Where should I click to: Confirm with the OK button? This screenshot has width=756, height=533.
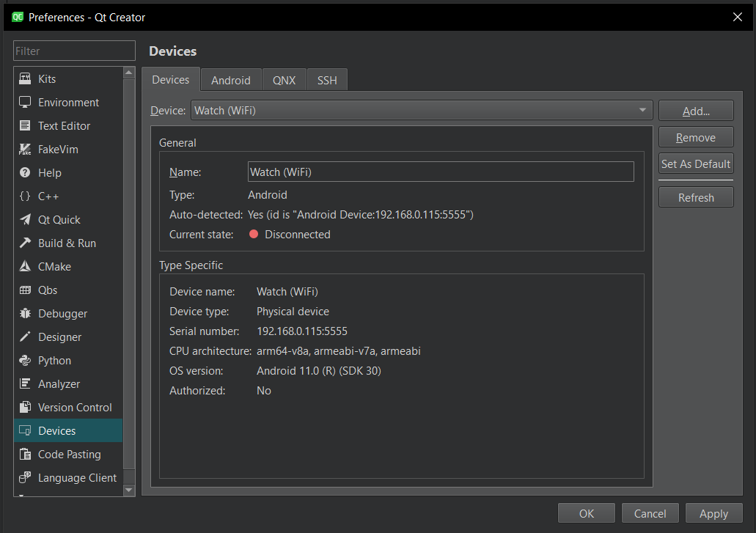click(587, 513)
